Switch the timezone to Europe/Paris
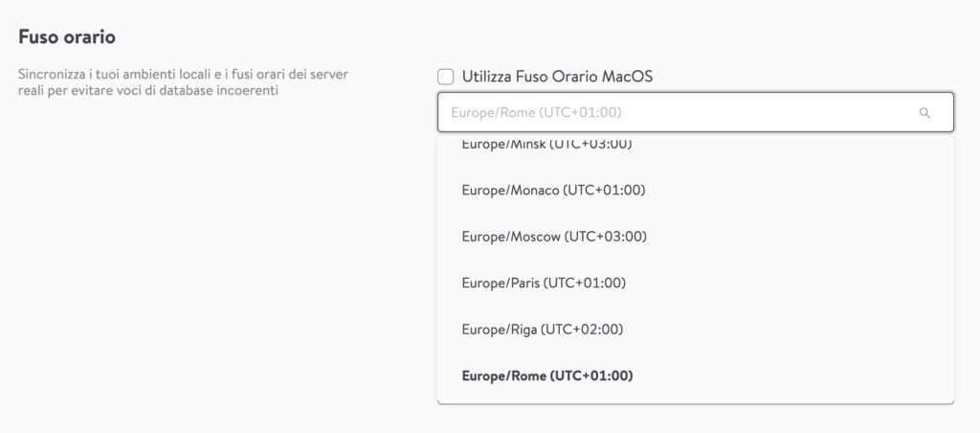 click(x=696, y=284)
